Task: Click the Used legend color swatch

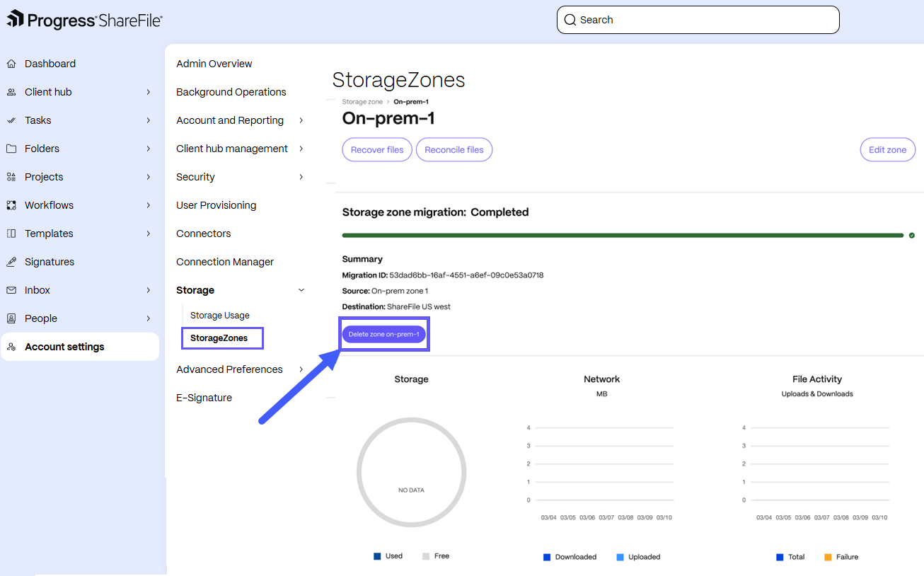Action: click(x=377, y=556)
